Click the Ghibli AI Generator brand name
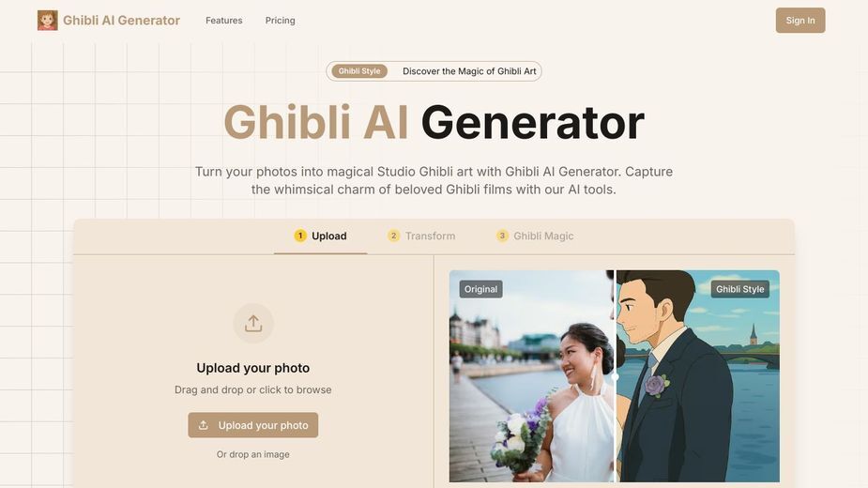 click(121, 21)
